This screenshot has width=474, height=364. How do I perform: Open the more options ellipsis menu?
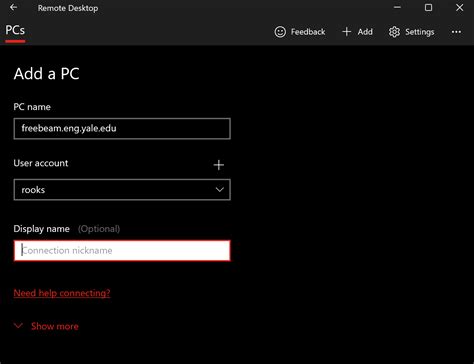tap(456, 32)
